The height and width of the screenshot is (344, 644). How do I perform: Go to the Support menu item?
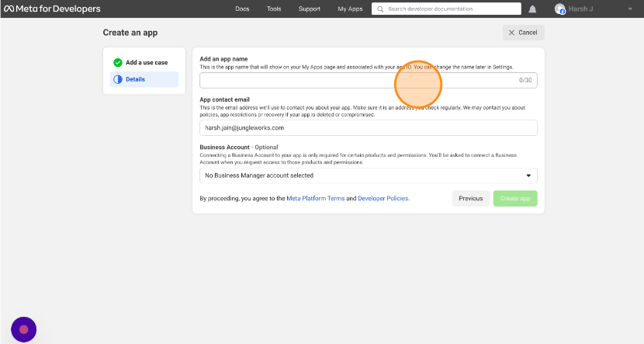[309, 9]
